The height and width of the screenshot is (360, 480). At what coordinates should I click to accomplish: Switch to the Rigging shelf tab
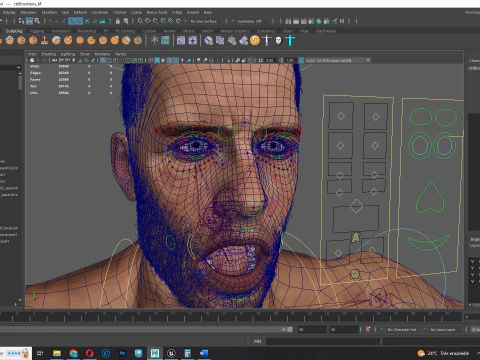point(37,31)
